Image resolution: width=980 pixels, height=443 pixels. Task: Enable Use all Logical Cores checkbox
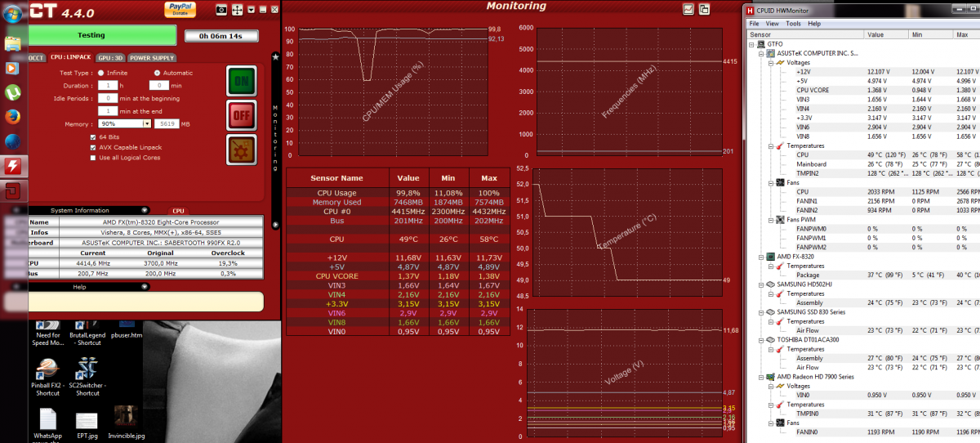click(94, 158)
